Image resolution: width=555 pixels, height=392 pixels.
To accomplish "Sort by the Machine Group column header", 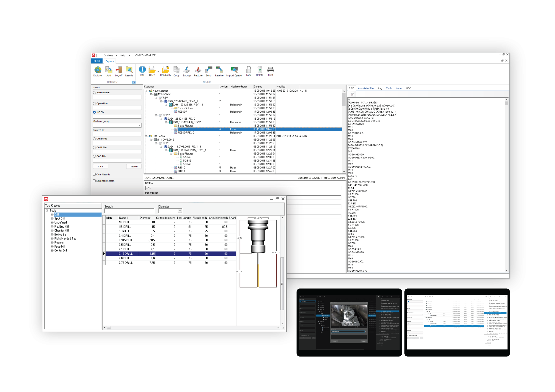I will coord(241,86).
